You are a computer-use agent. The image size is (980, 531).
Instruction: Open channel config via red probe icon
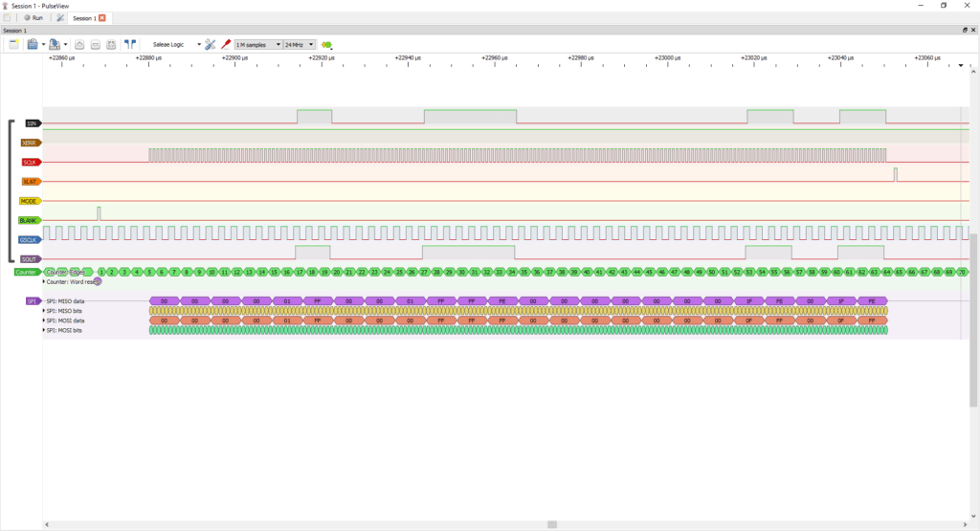(226, 45)
